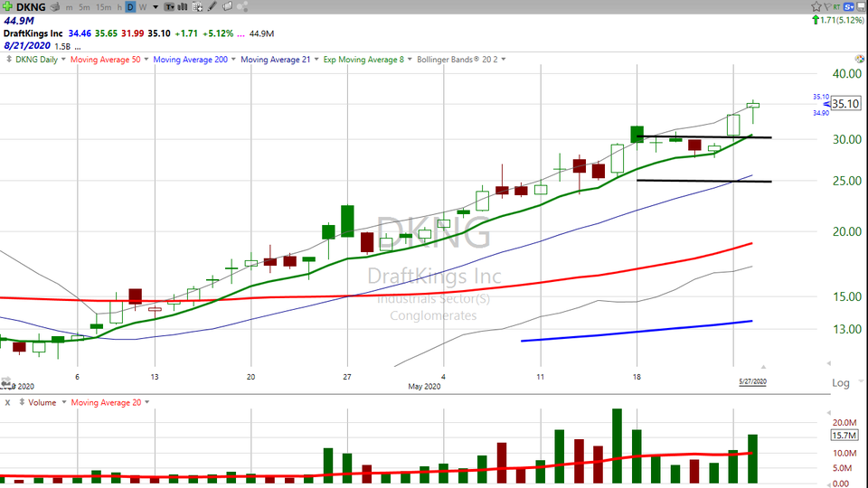Open the indicator template T icon
Viewport: 868px width, 488px height.
tap(169, 7)
